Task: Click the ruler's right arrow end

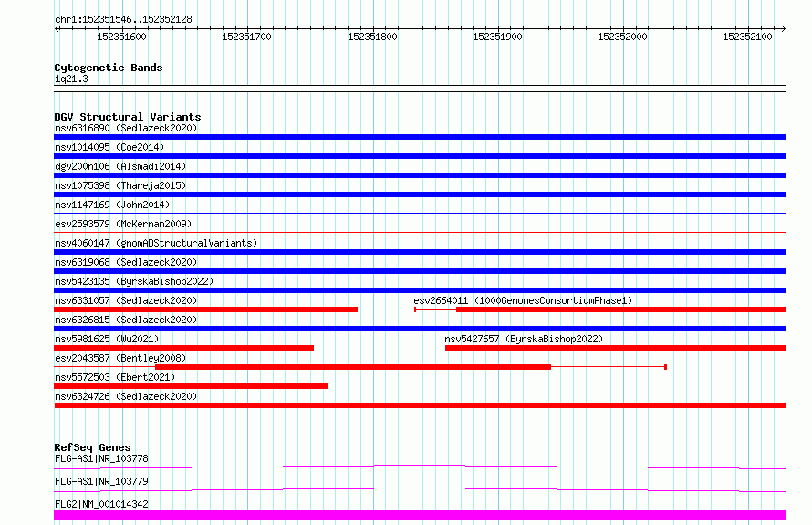Action: 784,29
